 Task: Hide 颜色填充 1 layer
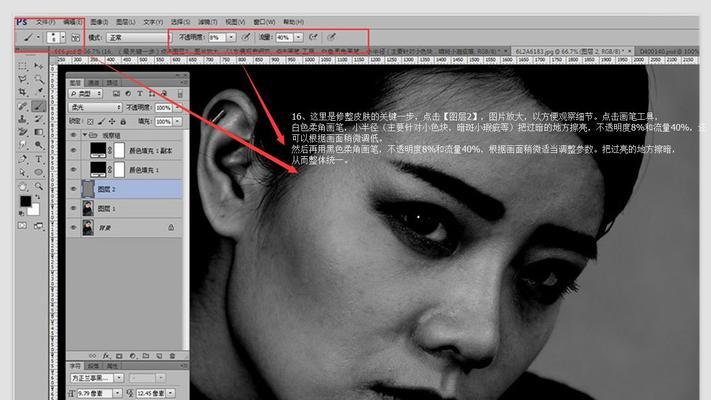pos(73,170)
